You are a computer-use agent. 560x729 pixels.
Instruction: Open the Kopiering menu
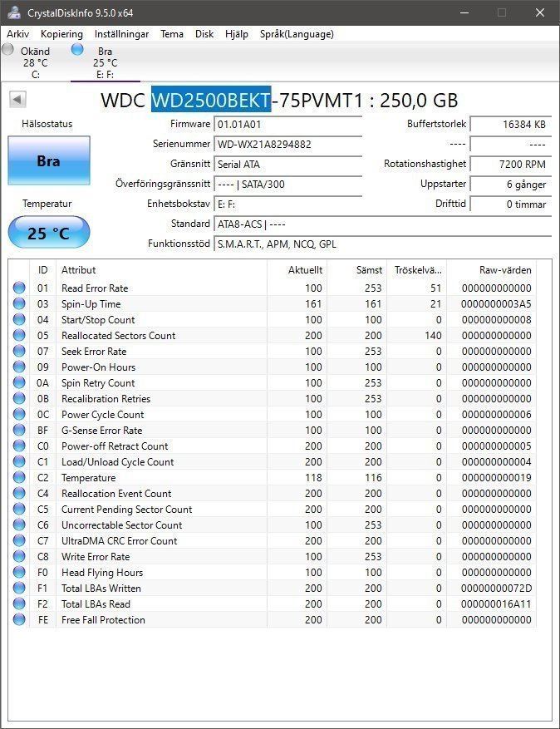[61, 34]
